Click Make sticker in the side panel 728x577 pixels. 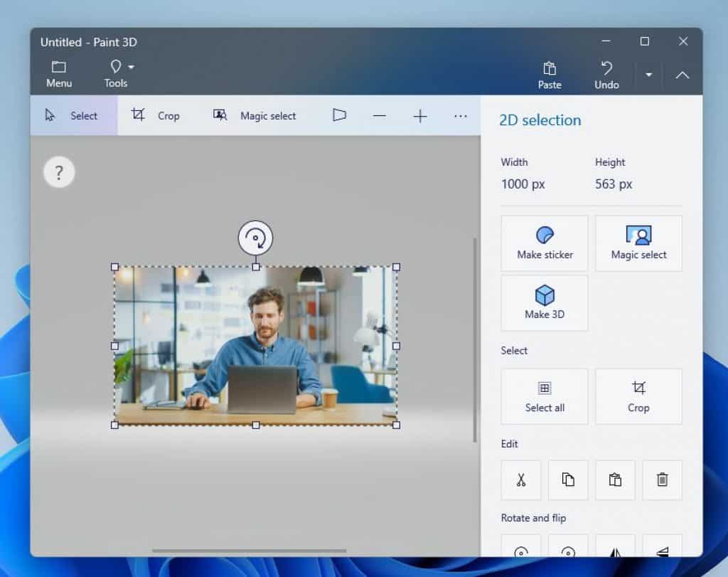tap(545, 243)
